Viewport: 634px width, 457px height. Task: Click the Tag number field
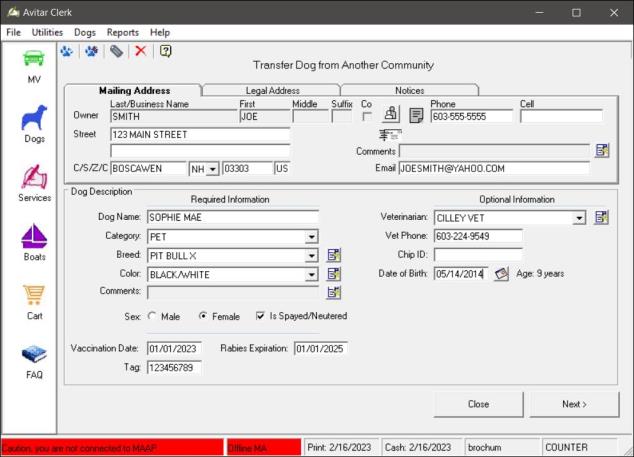click(x=174, y=368)
